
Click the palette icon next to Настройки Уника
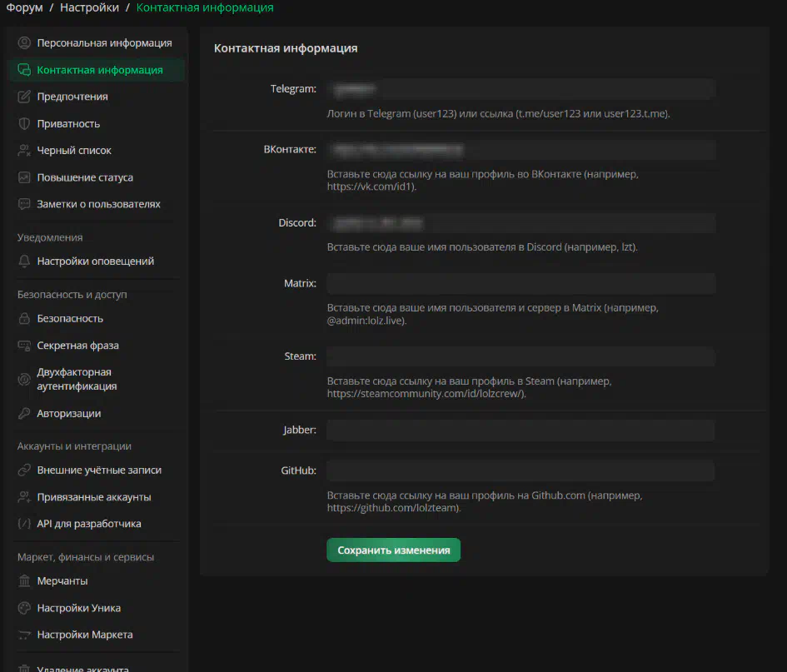coord(24,608)
